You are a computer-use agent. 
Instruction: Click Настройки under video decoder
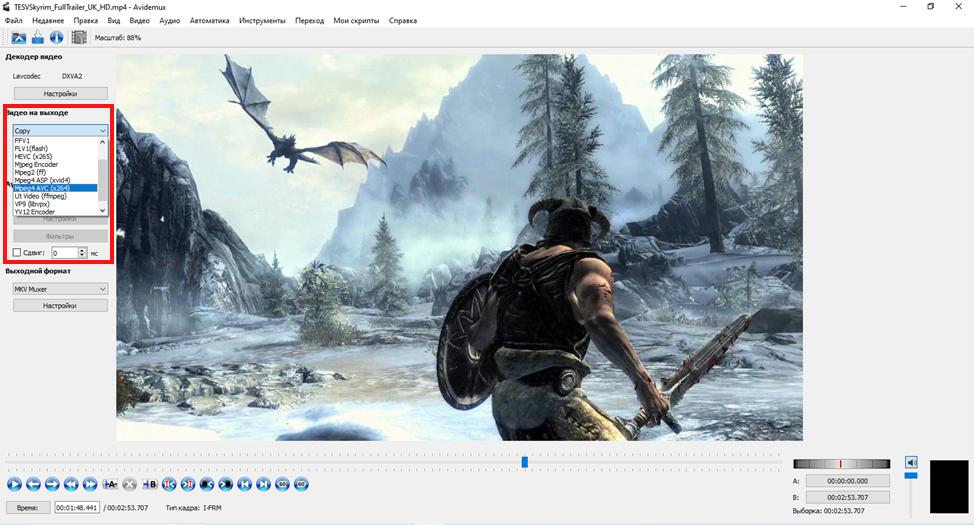(60, 93)
